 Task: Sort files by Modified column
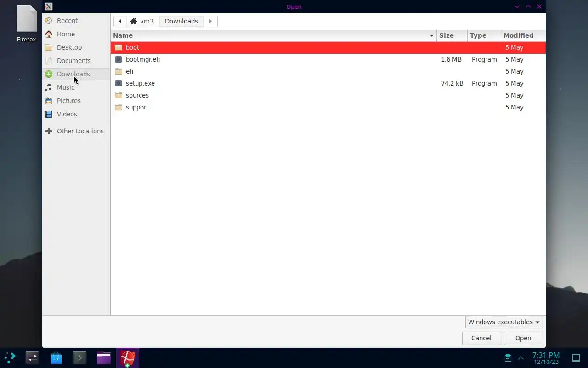click(523, 35)
